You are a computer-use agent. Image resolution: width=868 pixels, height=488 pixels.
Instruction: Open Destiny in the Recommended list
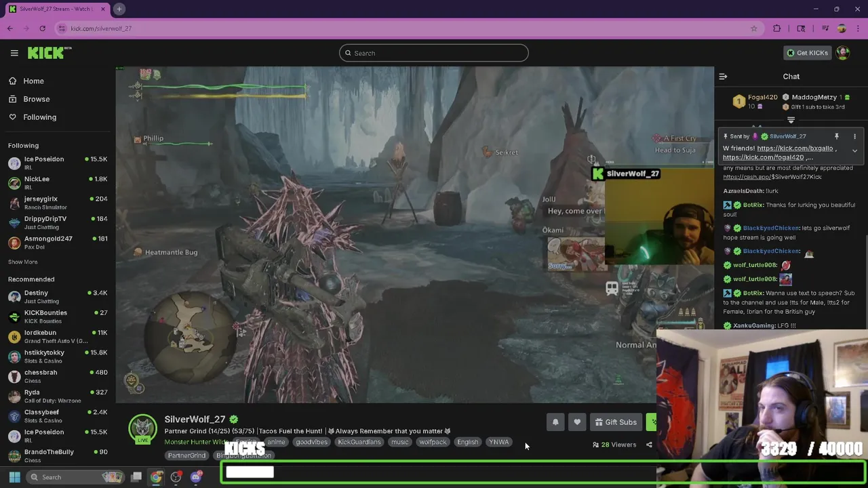(58, 296)
